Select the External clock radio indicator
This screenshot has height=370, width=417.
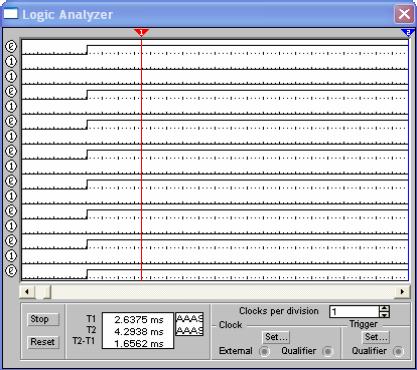[x=264, y=351]
